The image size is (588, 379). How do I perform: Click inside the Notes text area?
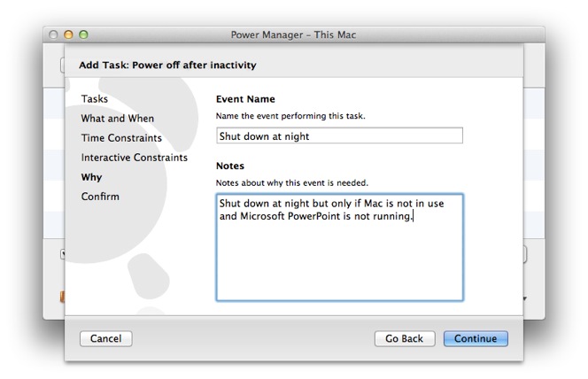(x=339, y=247)
